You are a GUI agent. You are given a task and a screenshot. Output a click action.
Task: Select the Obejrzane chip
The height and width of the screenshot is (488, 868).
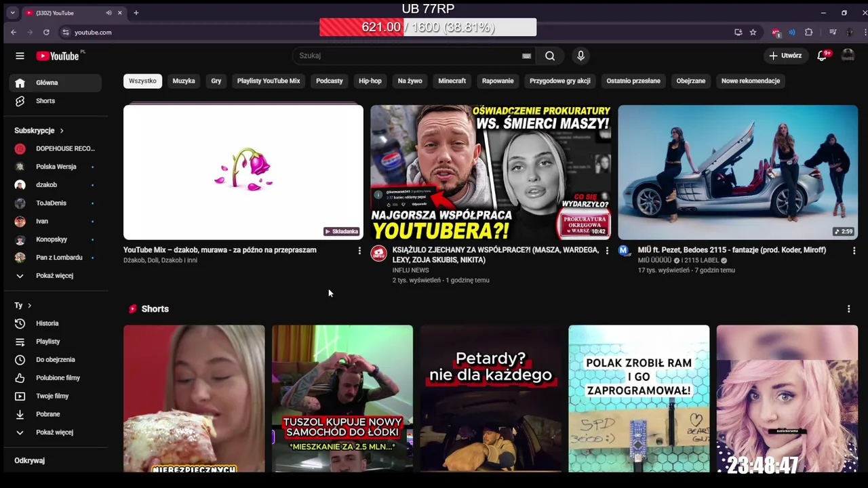pos(691,81)
